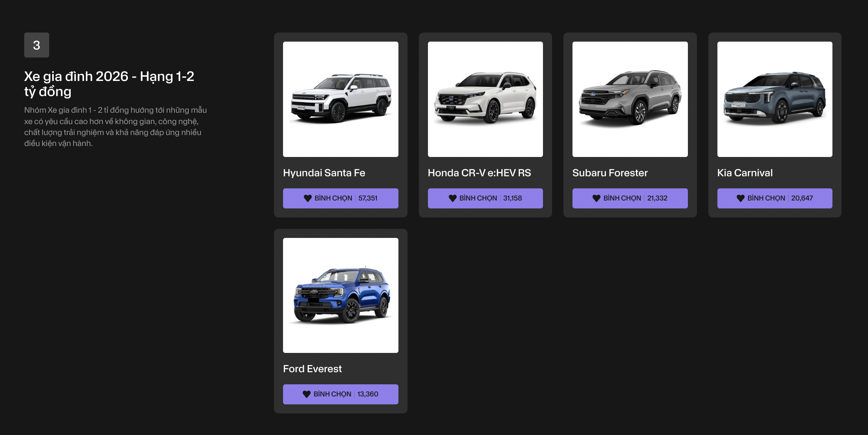Image resolution: width=868 pixels, height=435 pixels.
Task: Open the Subaru Forester car image
Action: coord(630,99)
